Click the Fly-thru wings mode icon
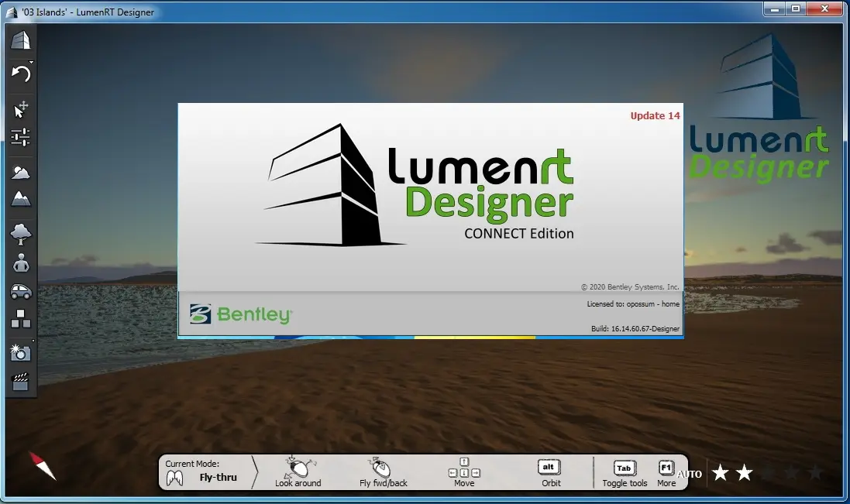Screen dimensions: 850x504 coord(174,478)
